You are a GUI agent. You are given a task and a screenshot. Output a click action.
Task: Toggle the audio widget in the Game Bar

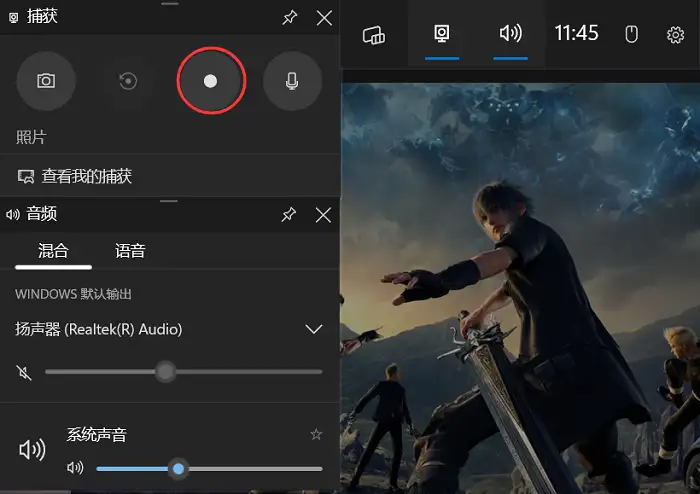510,34
